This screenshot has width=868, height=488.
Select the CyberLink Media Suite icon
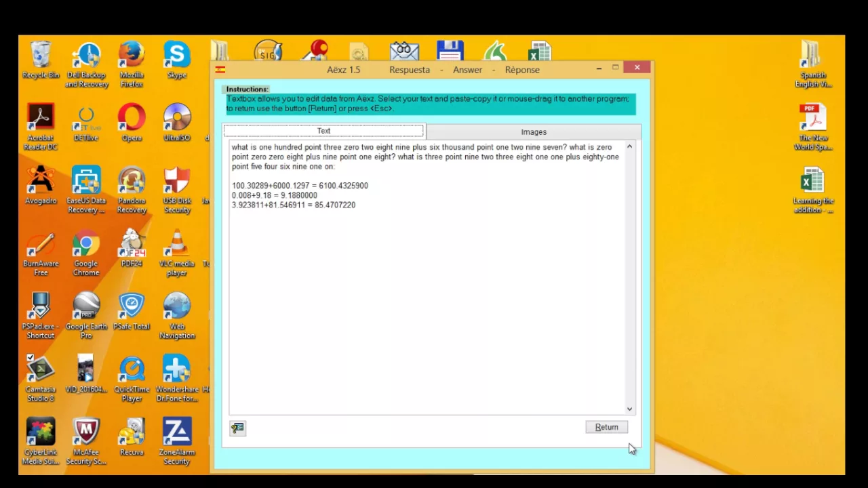click(41, 441)
